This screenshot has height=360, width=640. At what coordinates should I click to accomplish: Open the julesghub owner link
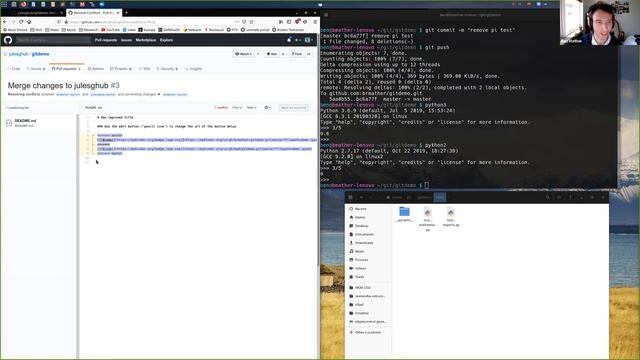pyautogui.click(x=18, y=54)
